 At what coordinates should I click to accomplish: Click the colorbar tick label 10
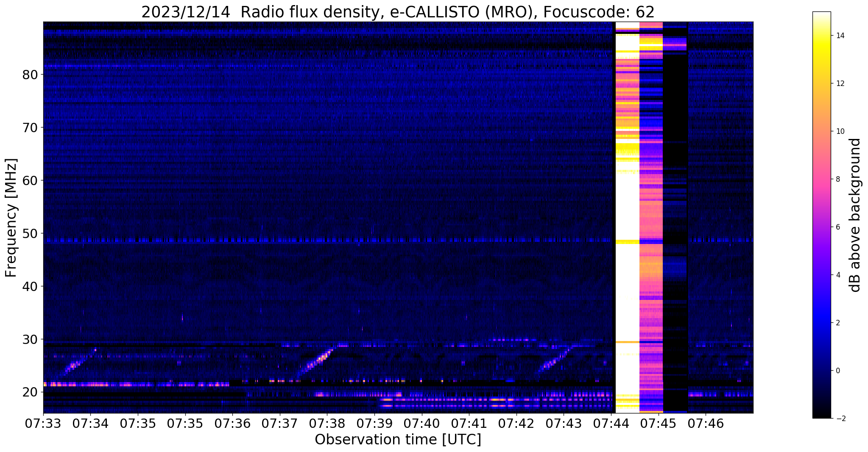click(840, 131)
